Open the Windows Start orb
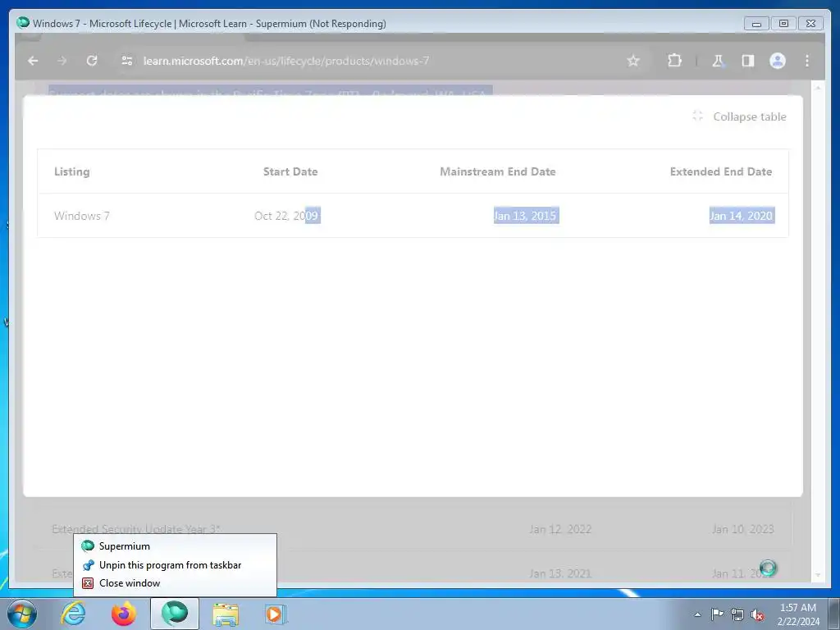The image size is (840, 630). [x=22, y=614]
